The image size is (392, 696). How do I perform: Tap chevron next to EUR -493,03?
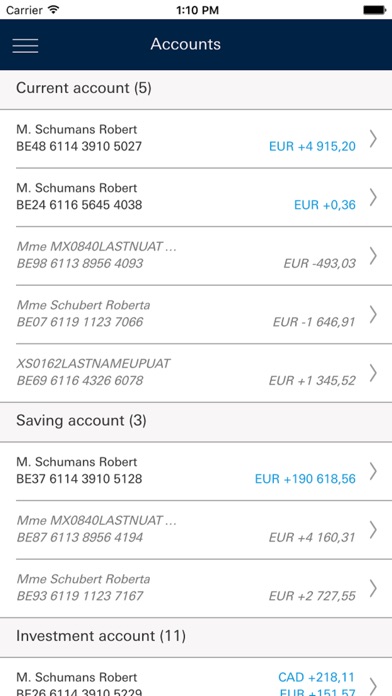pyautogui.click(x=373, y=256)
